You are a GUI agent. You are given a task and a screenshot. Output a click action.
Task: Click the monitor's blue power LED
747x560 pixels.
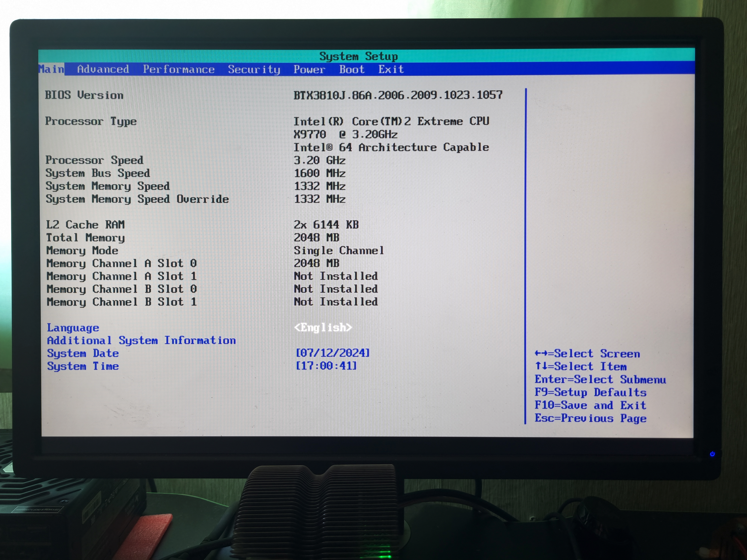[712, 454]
